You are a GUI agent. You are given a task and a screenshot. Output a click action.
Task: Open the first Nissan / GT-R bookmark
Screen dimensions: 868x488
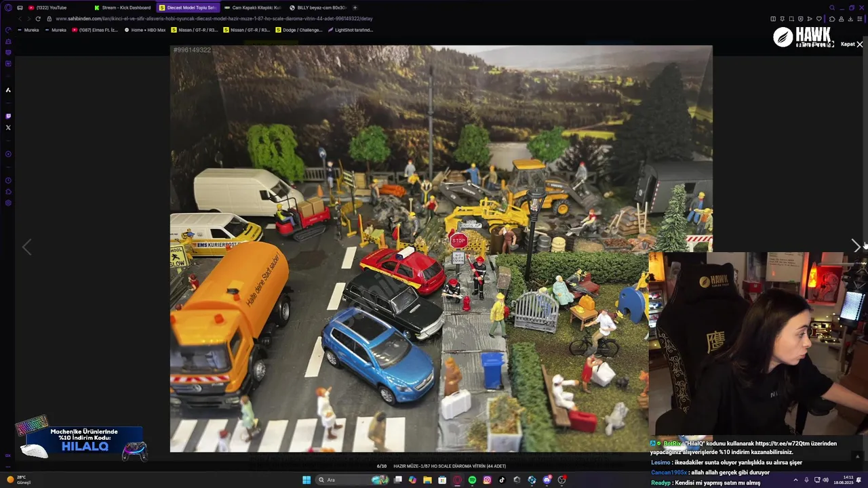click(x=195, y=30)
